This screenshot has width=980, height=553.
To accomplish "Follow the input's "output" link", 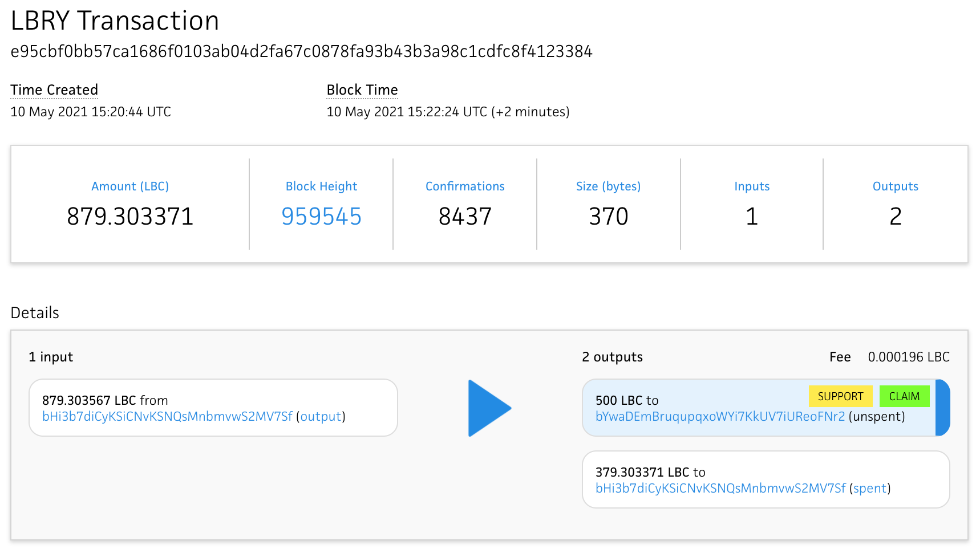I will [x=321, y=416].
